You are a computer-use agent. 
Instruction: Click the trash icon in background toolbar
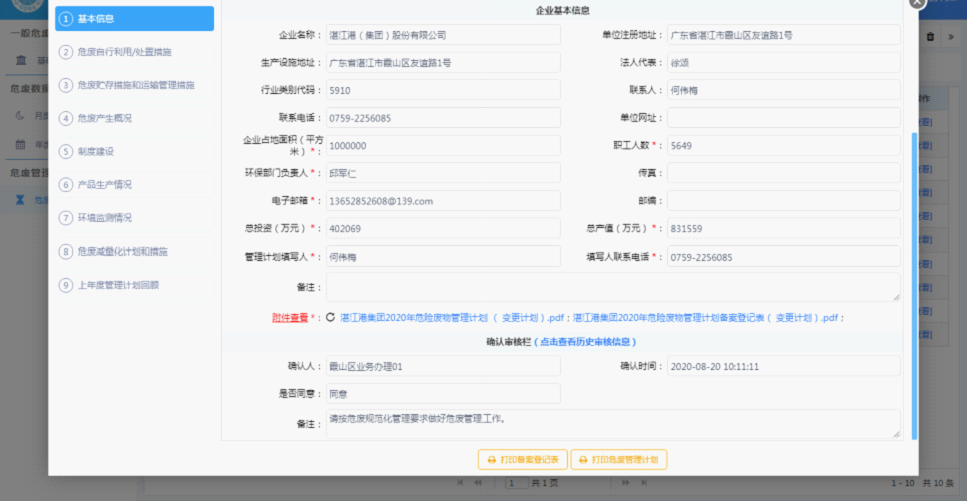[x=930, y=37]
